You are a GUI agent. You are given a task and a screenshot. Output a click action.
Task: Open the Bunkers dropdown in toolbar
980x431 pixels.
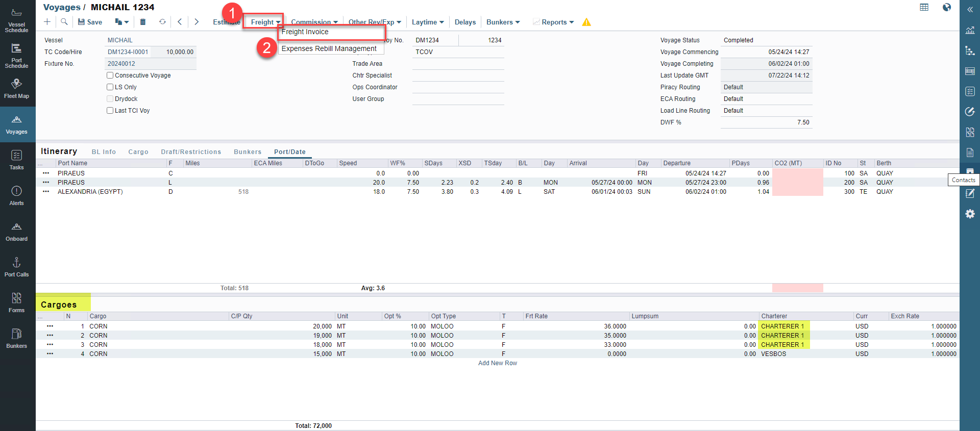(x=503, y=22)
